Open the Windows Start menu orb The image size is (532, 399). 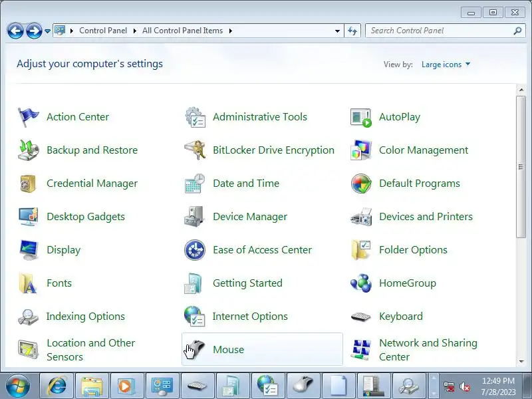(x=18, y=386)
